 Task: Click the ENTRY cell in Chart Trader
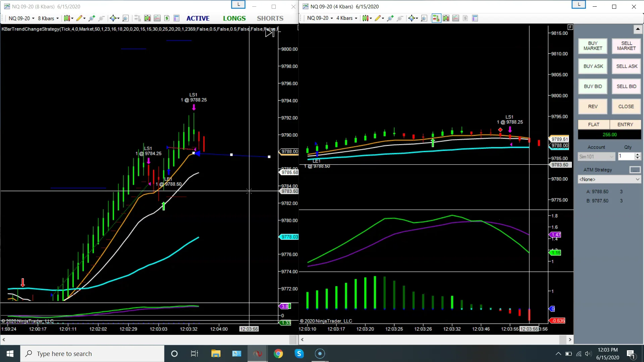[625, 124]
